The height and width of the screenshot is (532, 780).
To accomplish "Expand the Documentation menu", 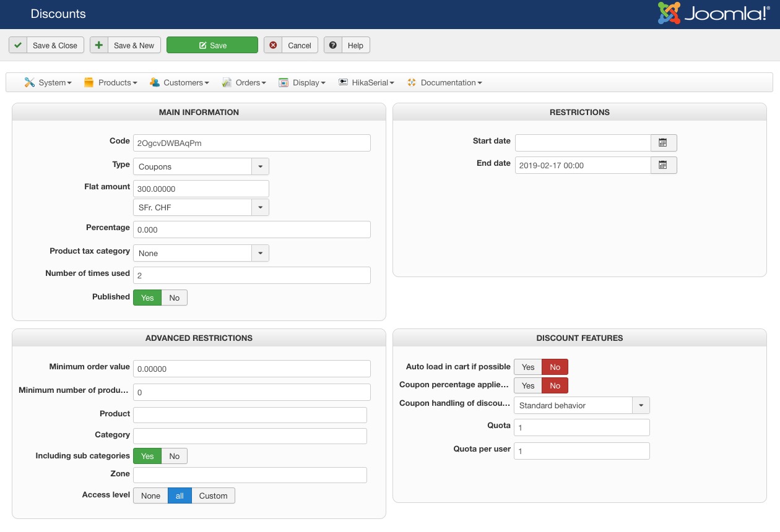I will 444,82.
